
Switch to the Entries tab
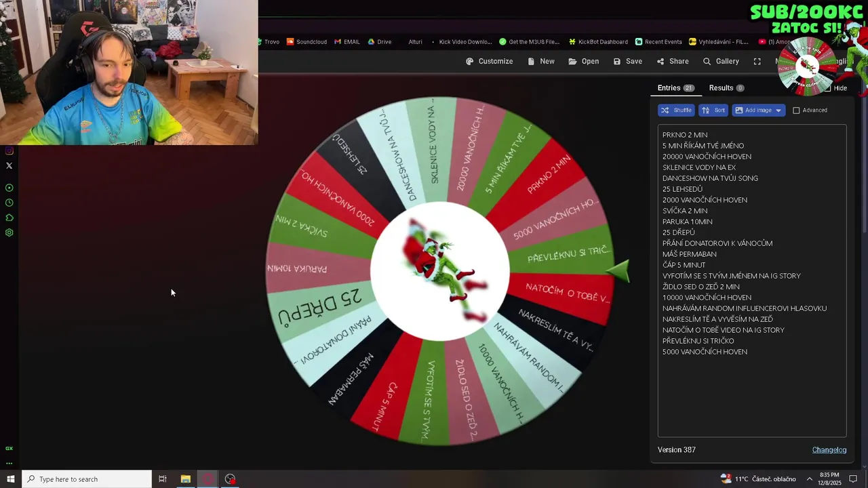pyautogui.click(x=675, y=88)
